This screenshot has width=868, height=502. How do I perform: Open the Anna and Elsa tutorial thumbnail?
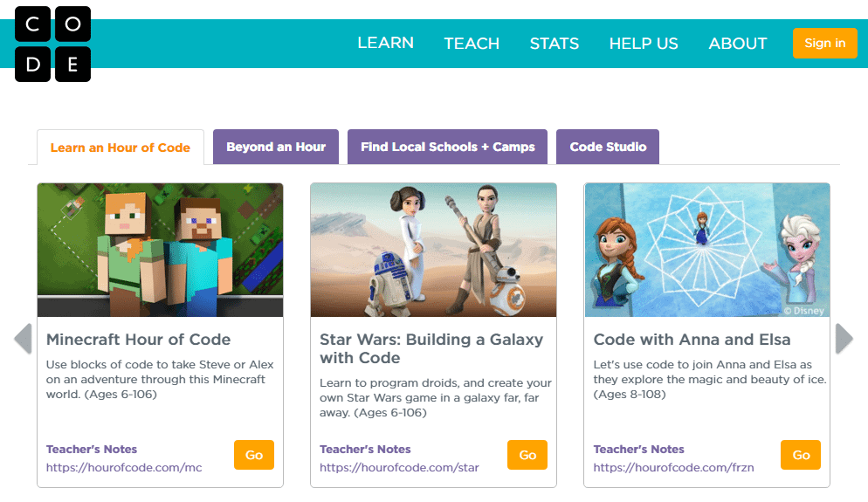pyautogui.click(x=707, y=251)
